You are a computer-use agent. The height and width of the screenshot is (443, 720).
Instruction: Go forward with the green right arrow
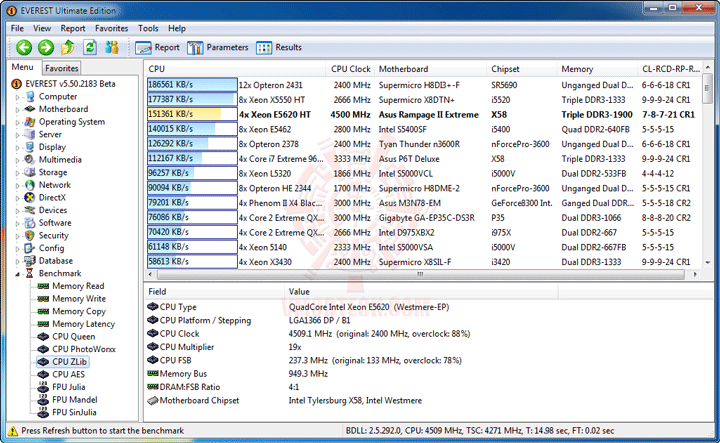tap(45, 47)
